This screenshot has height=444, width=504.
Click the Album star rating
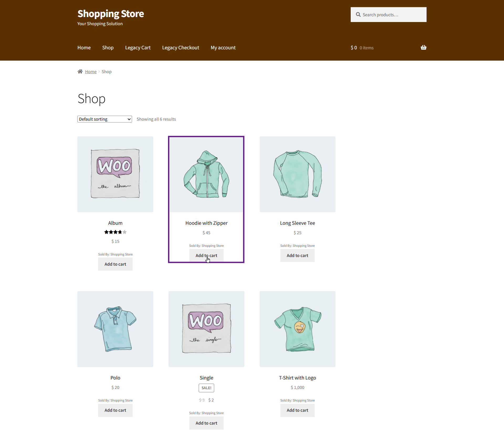click(x=115, y=232)
